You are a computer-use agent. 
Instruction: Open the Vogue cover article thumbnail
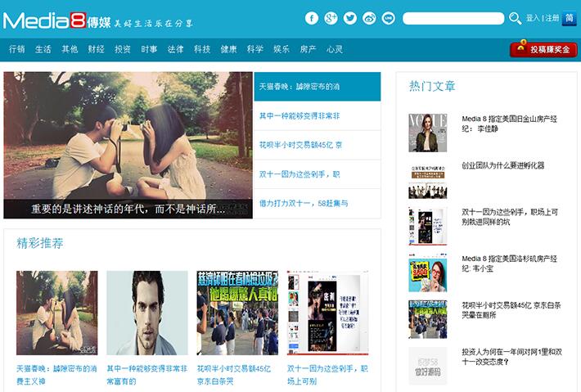pyautogui.click(x=428, y=133)
